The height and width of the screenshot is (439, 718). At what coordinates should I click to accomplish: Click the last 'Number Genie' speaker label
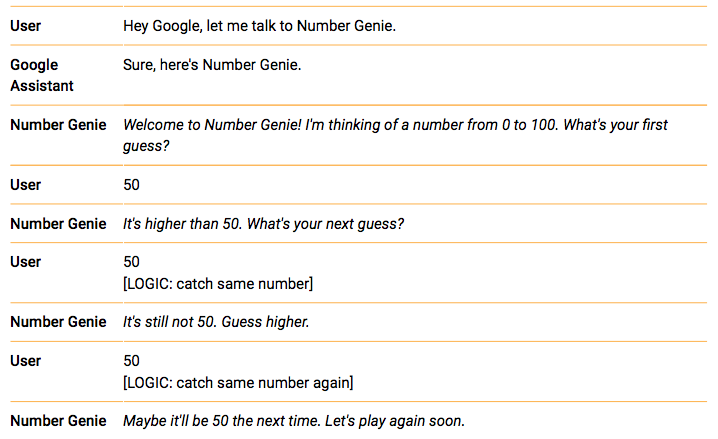coord(58,421)
